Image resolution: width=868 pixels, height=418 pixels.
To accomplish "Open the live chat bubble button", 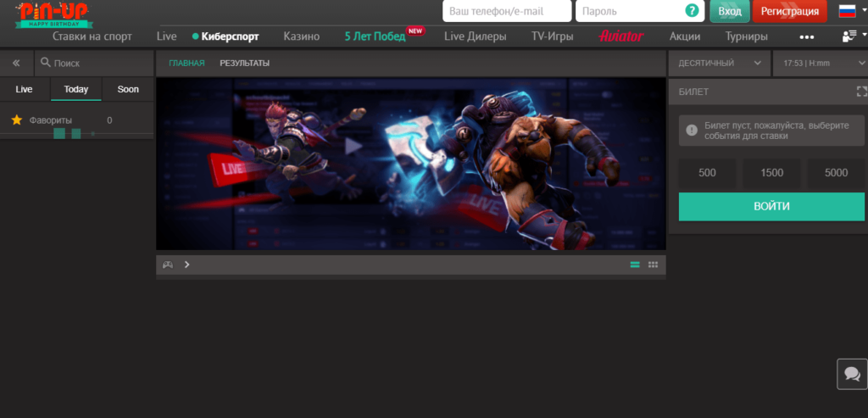I will click(x=853, y=374).
